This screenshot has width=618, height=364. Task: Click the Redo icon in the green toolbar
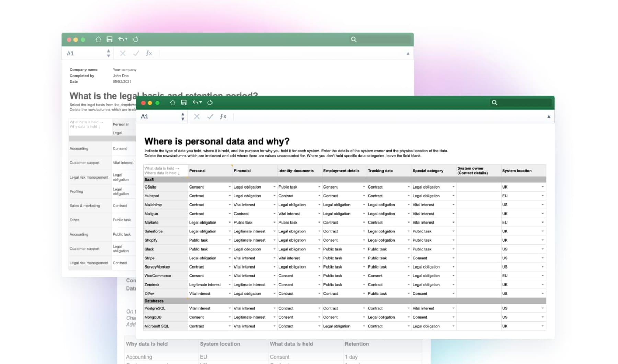click(x=210, y=102)
